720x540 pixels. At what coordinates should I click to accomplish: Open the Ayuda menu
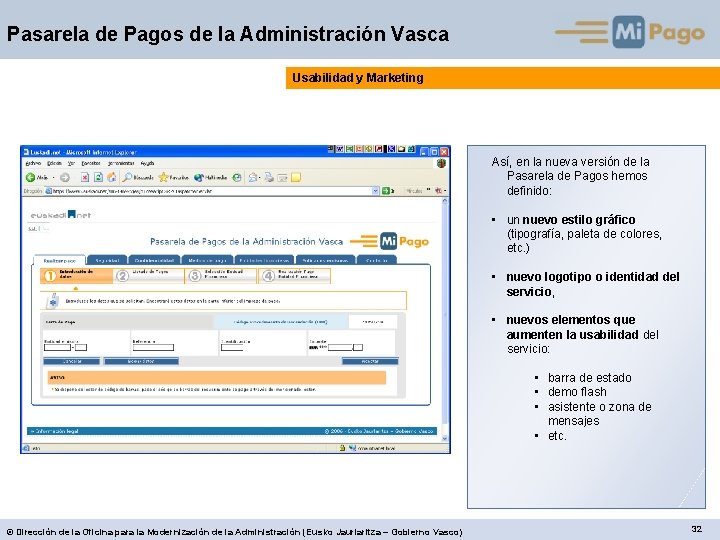click(x=147, y=163)
